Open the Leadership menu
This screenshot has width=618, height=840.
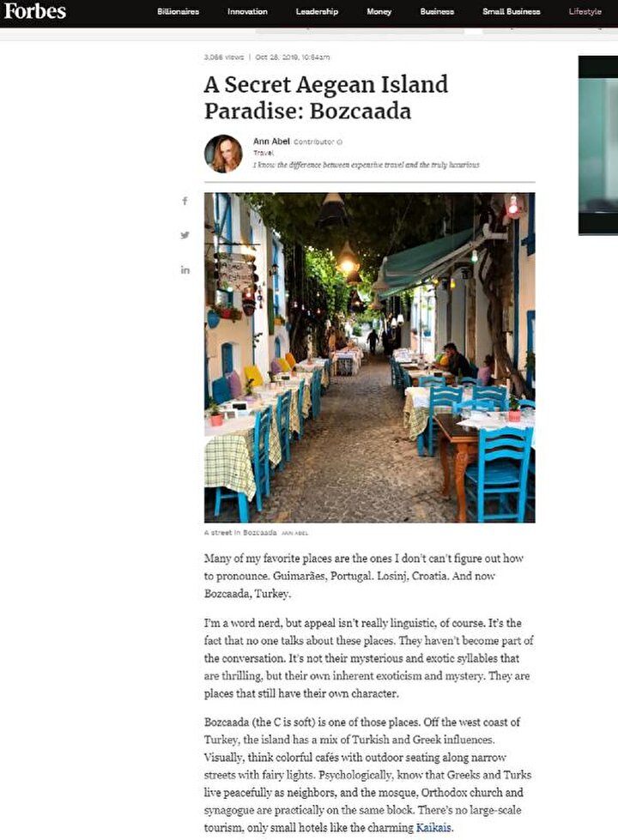point(317,11)
